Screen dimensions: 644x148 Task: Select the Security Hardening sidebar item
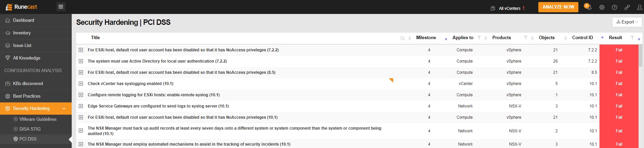36,109
